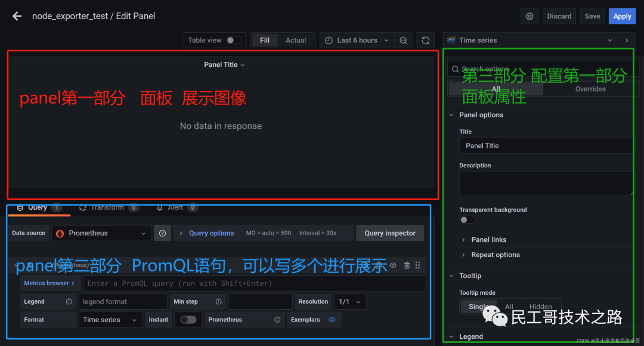Collapse options pane with right chevron
Screen dimensions: 644x346
coord(627,40)
